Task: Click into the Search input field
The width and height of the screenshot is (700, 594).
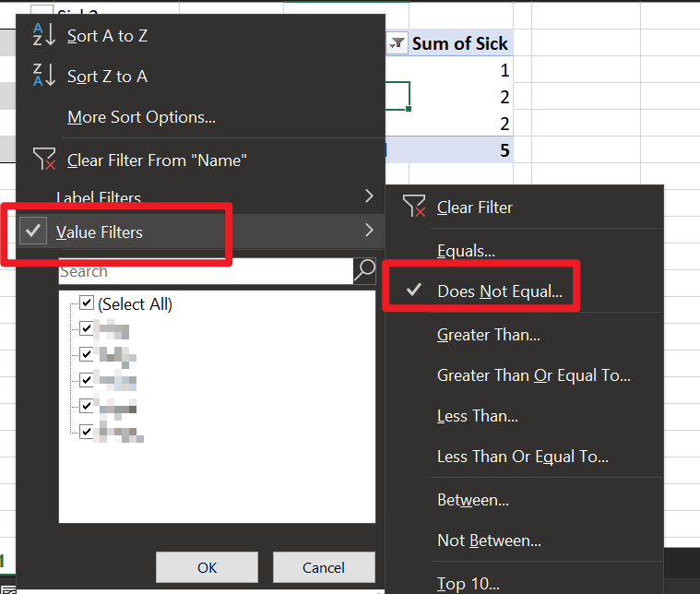Action: click(206, 271)
